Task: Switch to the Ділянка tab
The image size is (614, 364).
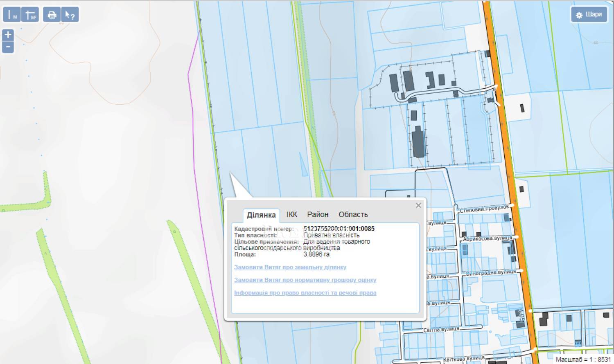Action: coord(261,215)
